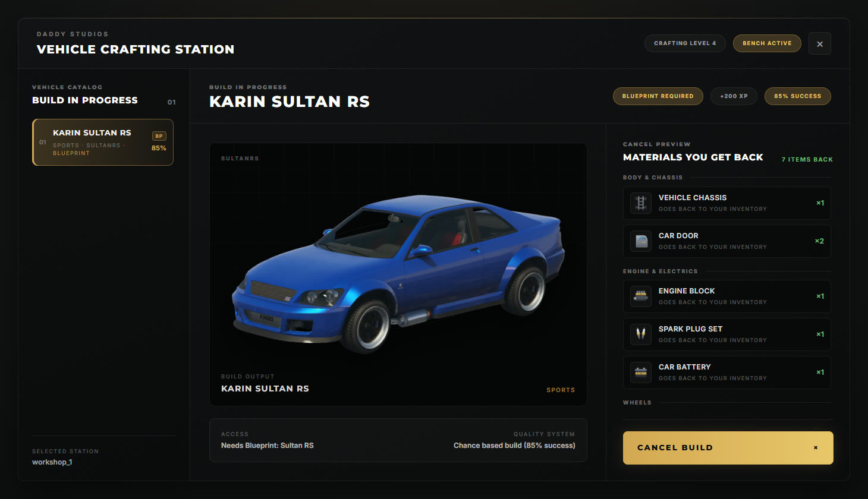Click the Engine & Electrics section heading
This screenshot has height=499, width=868.
[661, 271]
